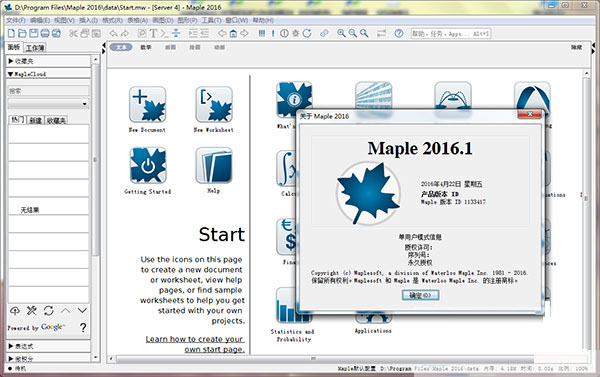
Task: Open MapleCloud settings tools icon
Action: [31, 310]
